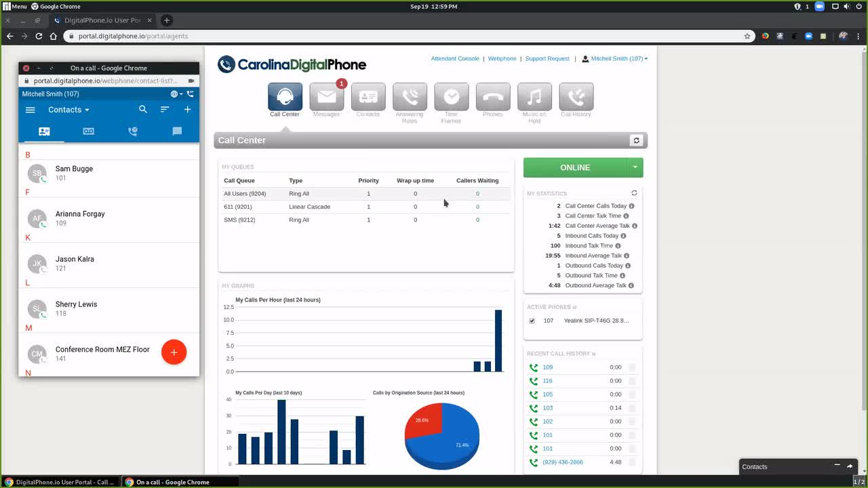Open the (929) 436-2866 call history link
The image size is (868, 488).
pyautogui.click(x=563, y=462)
